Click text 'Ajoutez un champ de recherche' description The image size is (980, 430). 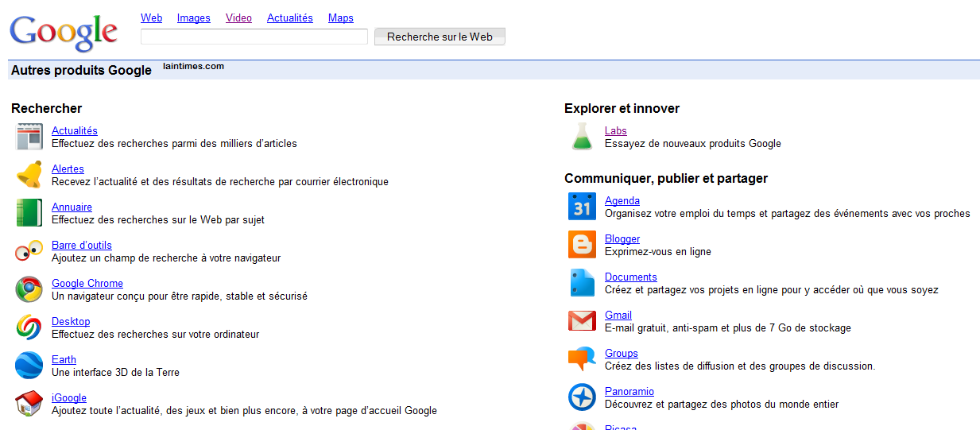click(166, 258)
